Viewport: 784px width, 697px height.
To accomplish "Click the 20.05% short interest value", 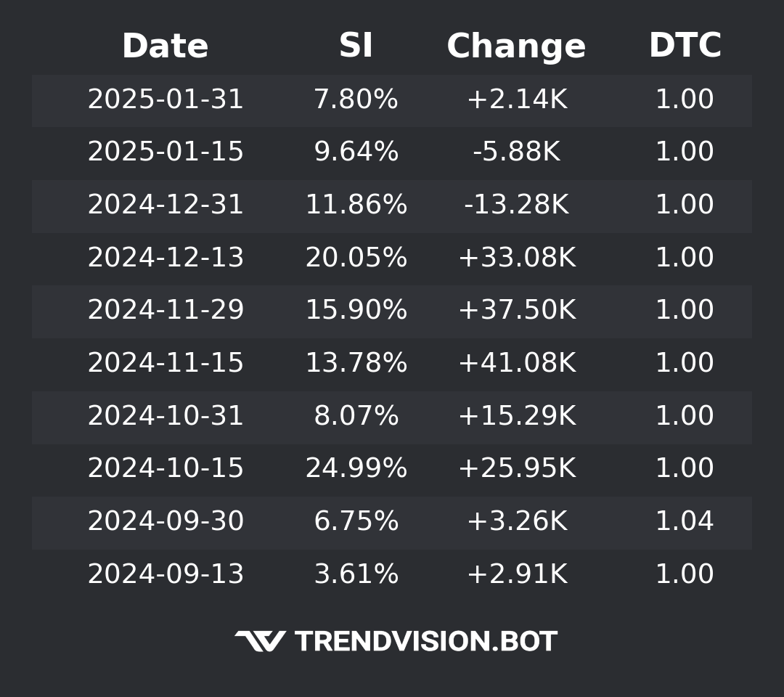I will coord(356,258).
